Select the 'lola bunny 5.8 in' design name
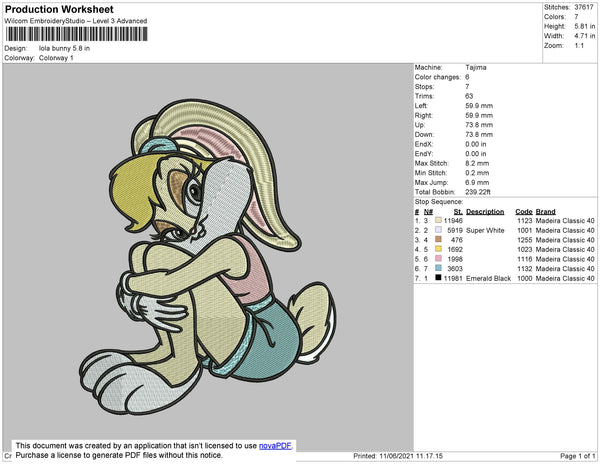The height and width of the screenshot is (464, 600). [x=64, y=48]
